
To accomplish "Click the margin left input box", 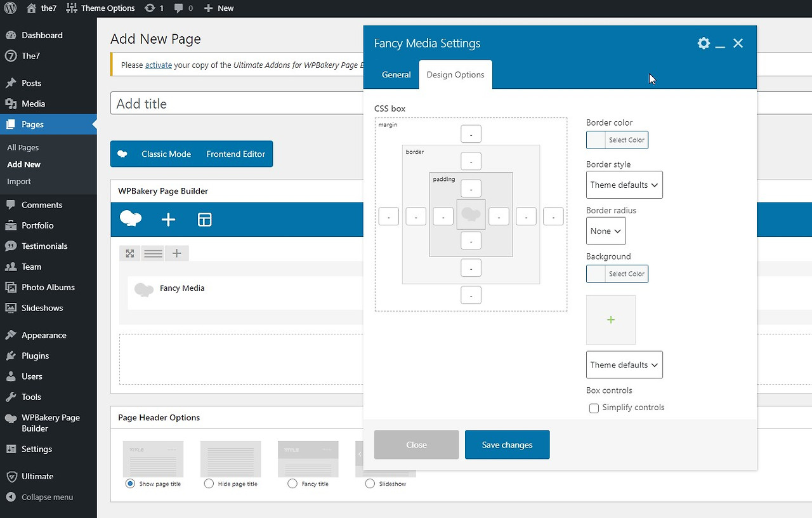I will (389, 216).
